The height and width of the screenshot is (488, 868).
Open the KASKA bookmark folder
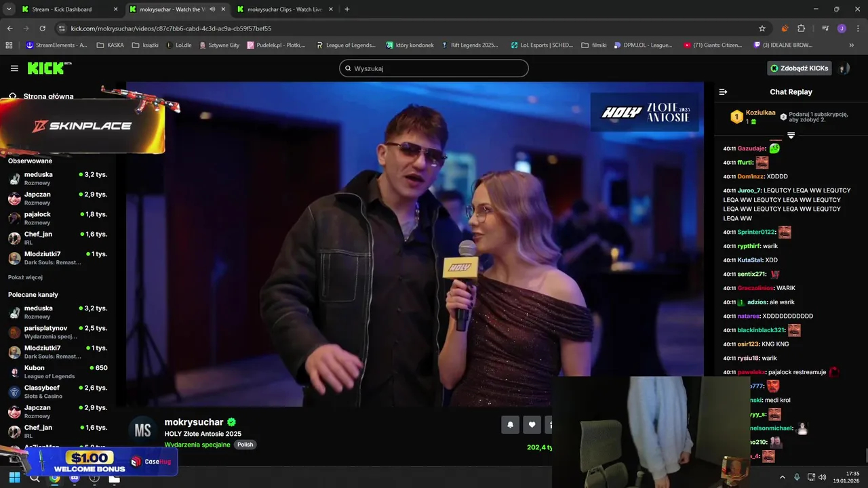(x=111, y=45)
